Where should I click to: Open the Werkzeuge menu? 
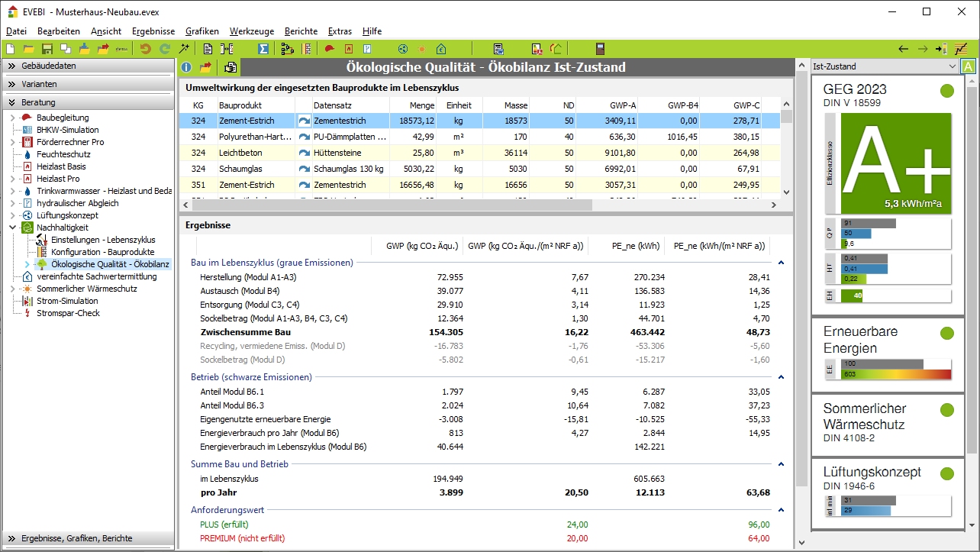pos(251,31)
